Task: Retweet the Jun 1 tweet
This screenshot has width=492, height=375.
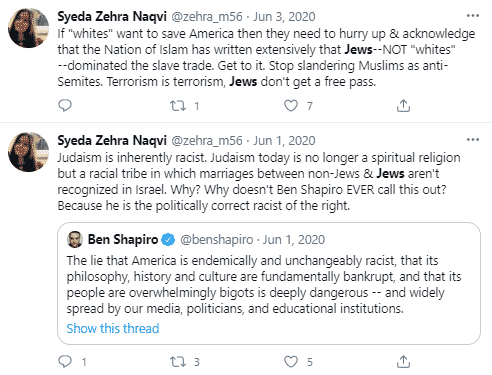Action: [178, 362]
